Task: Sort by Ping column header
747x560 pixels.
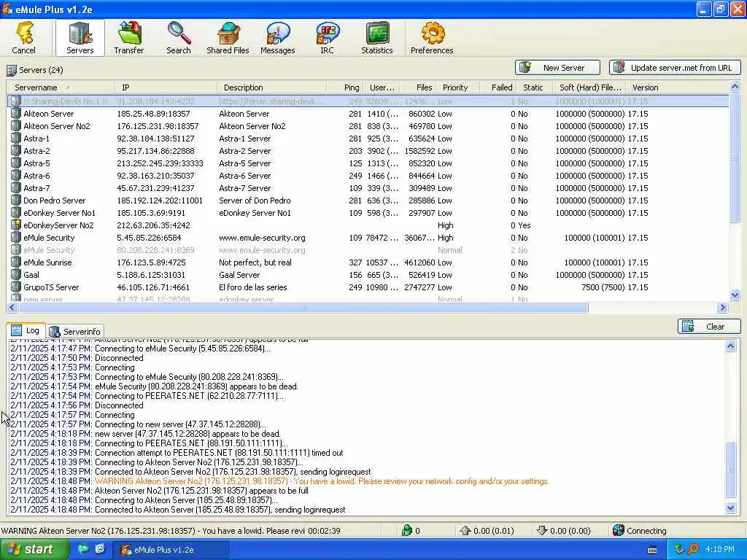Action: [x=345, y=87]
